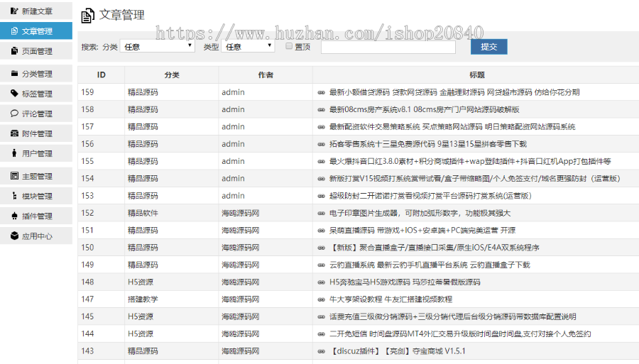Open the 类型 dropdown filter
Screen dimensions: 639x364
248,46
